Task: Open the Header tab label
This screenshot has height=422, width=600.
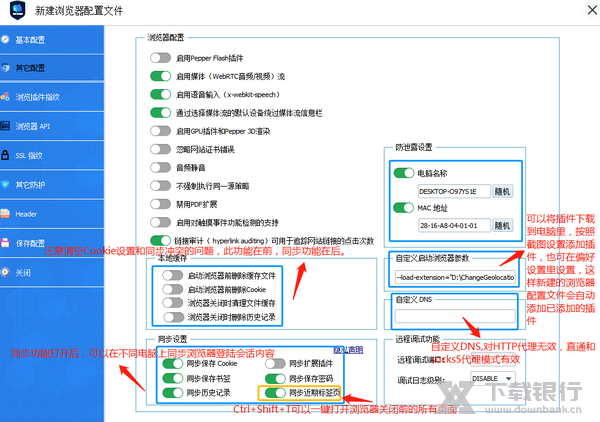Action: click(x=26, y=214)
